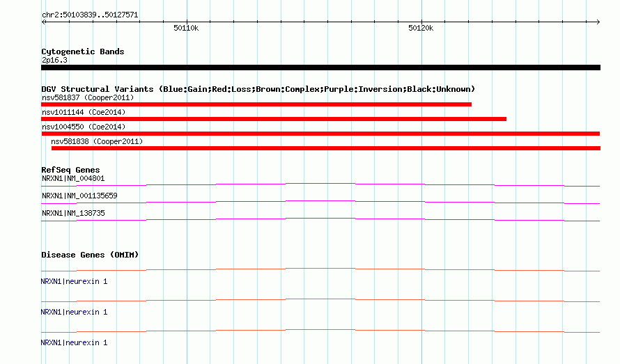Open the NRXN1|NM_138735 transcript label
Image resolution: width=620 pixels, height=364 pixels.
click(x=73, y=214)
